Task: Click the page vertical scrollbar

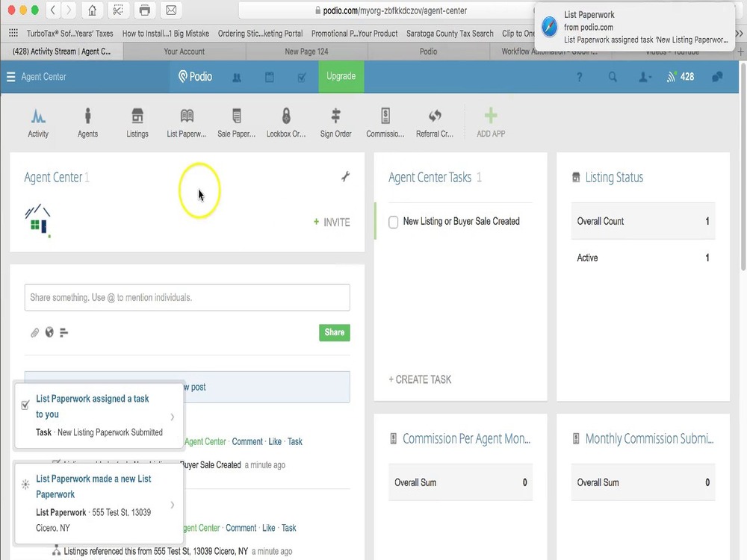Action: (x=743, y=167)
